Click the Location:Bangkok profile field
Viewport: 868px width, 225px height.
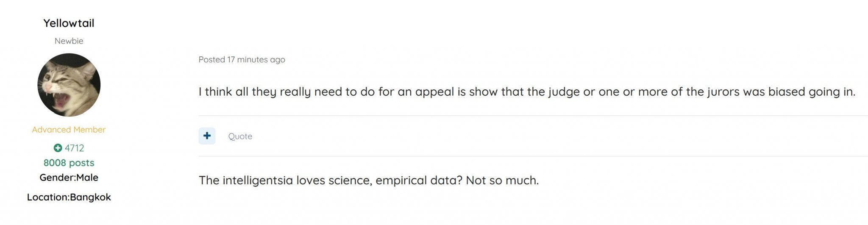point(69,197)
